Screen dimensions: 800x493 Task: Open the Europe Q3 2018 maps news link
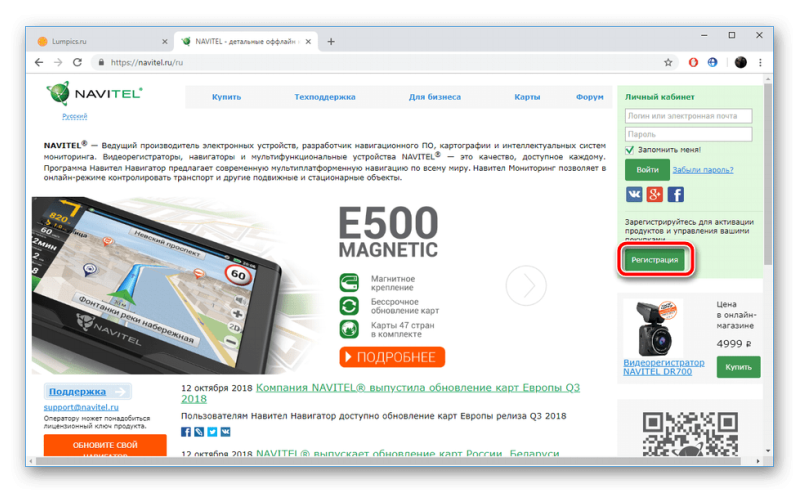(x=381, y=393)
